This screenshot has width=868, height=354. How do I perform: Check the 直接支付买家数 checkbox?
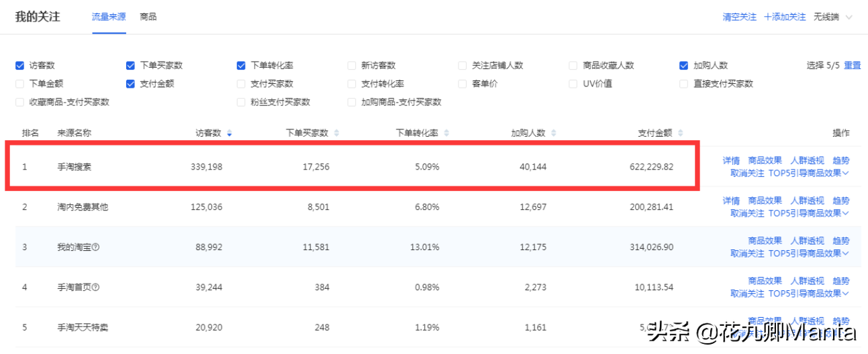[684, 84]
